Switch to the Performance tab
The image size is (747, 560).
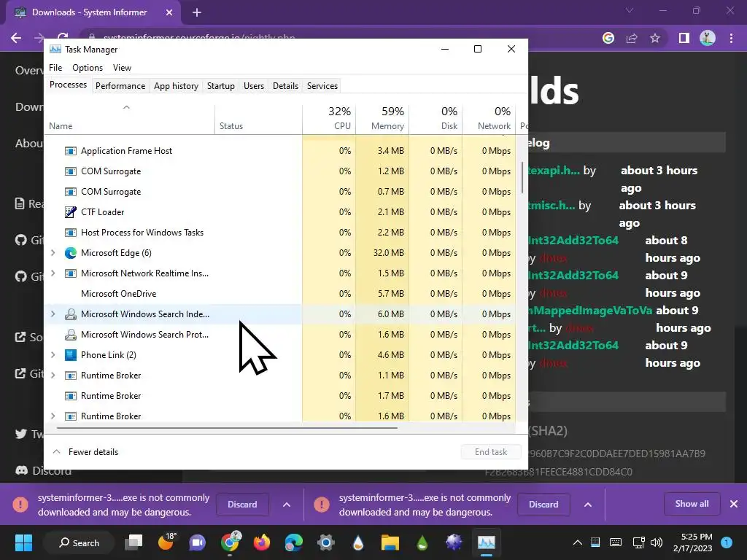tap(120, 86)
